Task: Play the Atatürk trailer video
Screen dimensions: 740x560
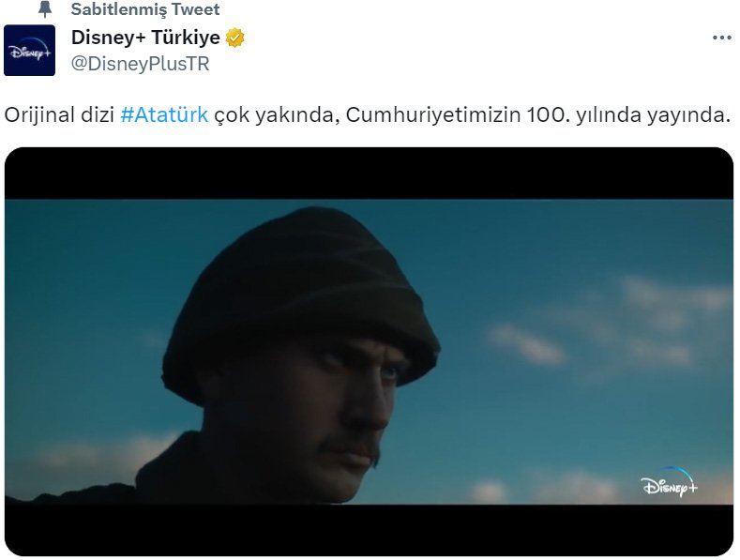Action: 369,352
